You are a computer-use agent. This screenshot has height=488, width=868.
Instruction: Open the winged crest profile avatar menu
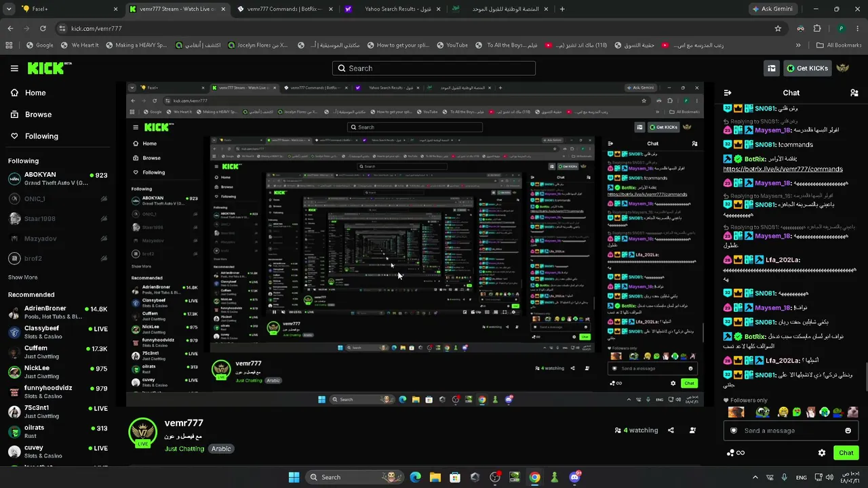point(843,68)
